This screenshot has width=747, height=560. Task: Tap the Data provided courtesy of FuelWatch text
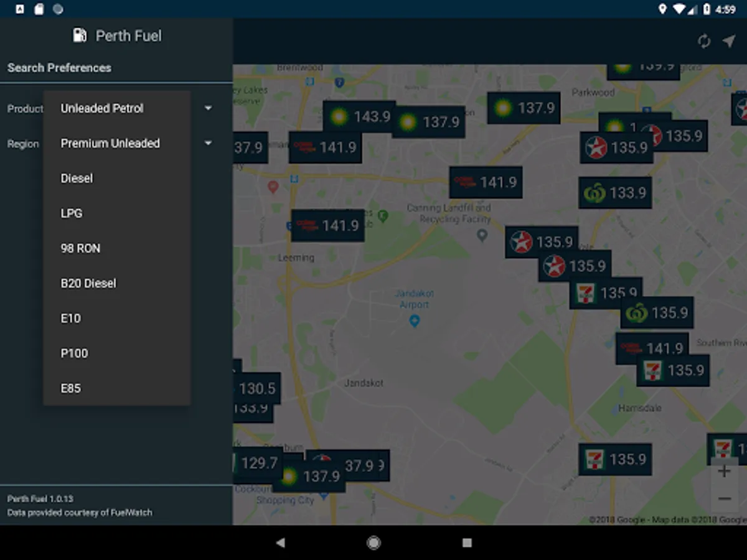[x=80, y=513]
